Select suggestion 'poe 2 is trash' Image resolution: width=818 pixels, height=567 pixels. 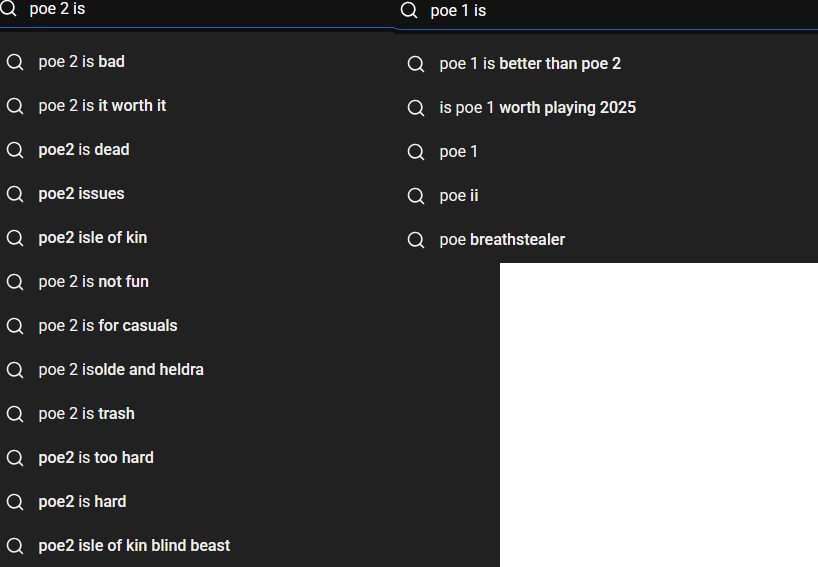point(197,414)
